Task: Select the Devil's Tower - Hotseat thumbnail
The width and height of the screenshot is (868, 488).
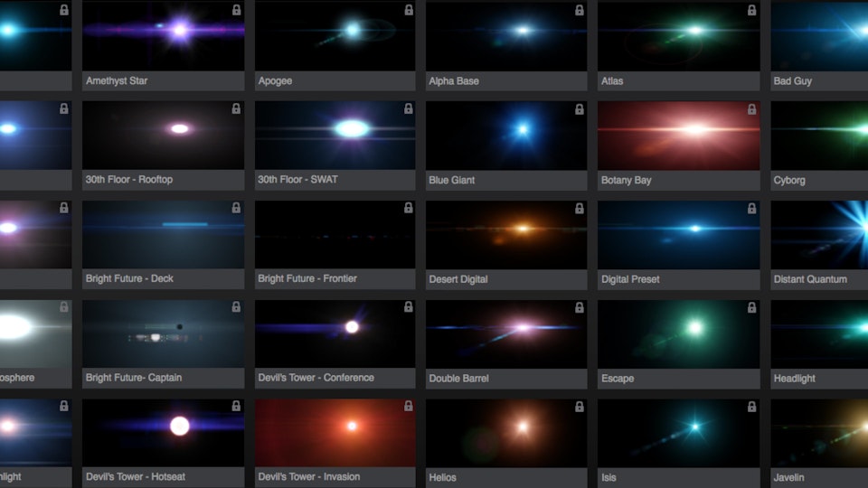Action: [x=163, y=433]
